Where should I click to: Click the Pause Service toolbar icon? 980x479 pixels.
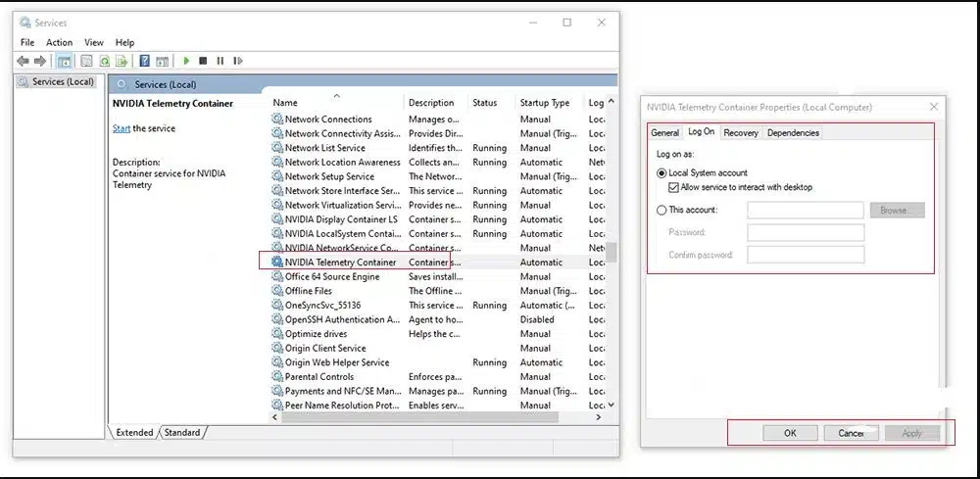pyautogui.click(x=220, y=61)
